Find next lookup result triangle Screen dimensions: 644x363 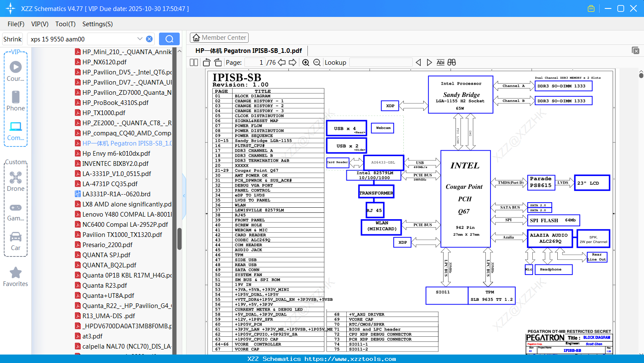click(429, 62)
